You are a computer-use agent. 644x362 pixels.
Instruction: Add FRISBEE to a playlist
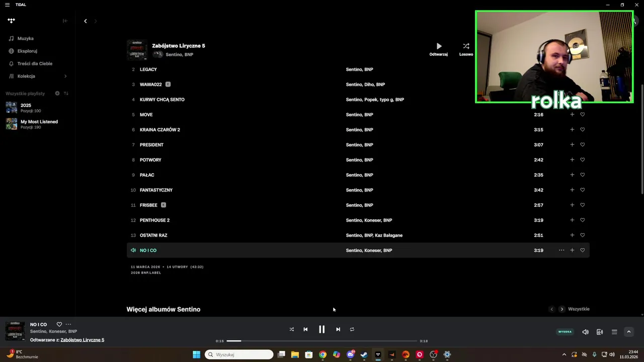(x=572, y=205)
